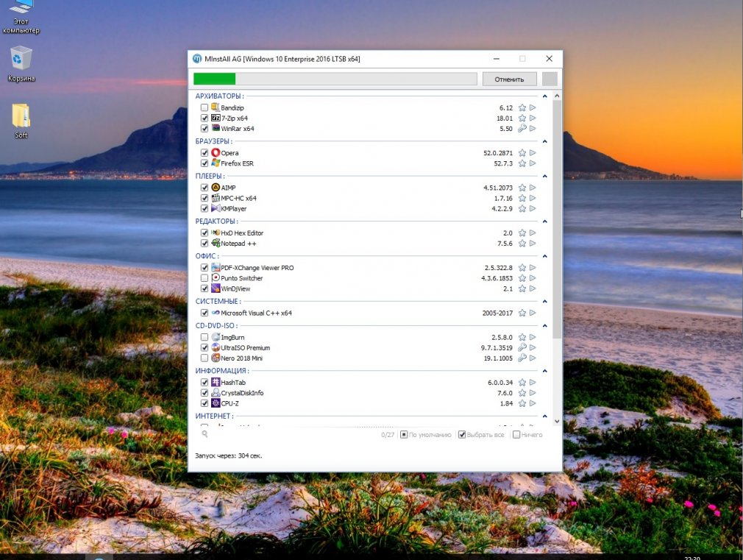Click the play arrow for CrystalDiskInfo
The height and width of the screenshot is (560, 743).
click(x=533, y=393)
